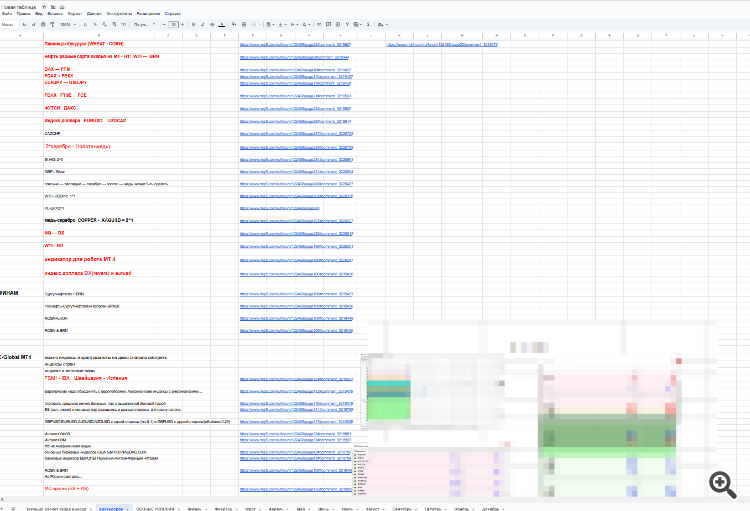Viewport: 750px width, 511px height.
Task: Open the Вставка menu
Action: pyautogui.click(x=55, y=14)
